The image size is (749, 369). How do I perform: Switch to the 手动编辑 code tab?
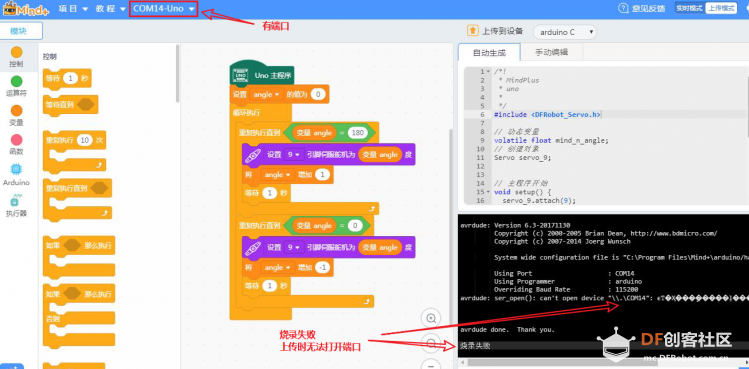(x=552, y=53)
